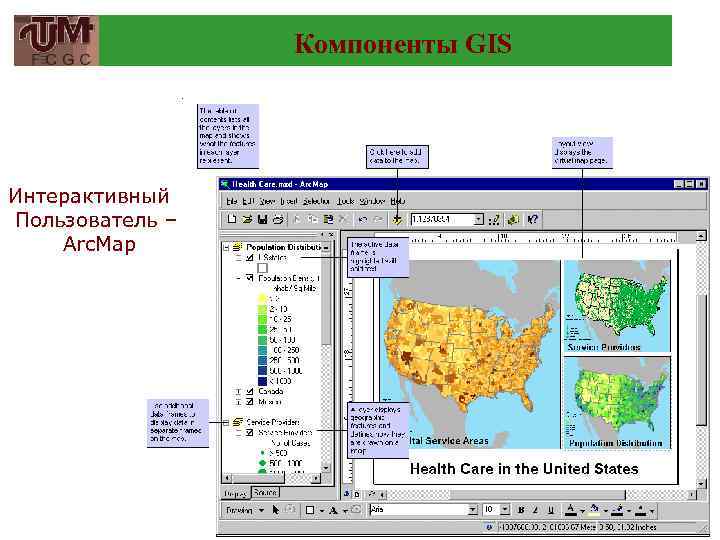Click the Delete X icon in the toolbar

click(x=343, y=219)
